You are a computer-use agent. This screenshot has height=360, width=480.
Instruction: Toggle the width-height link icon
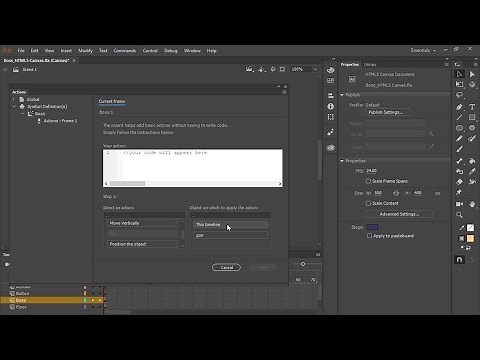[396, 193]
